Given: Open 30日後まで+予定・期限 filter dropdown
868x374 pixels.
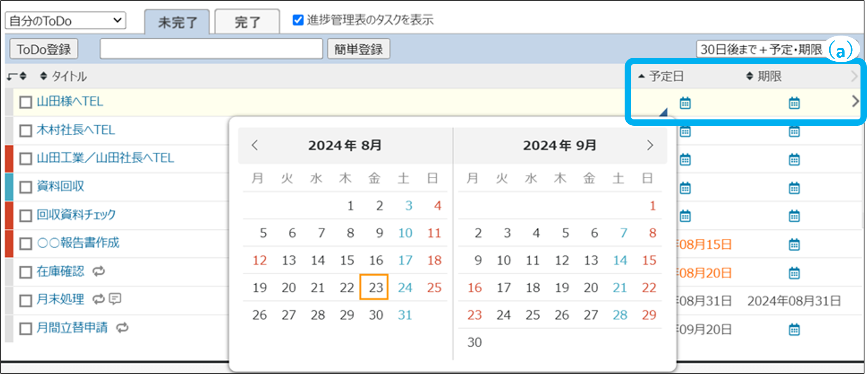Looking at the screenshot, I should click(x=761, y=49).
